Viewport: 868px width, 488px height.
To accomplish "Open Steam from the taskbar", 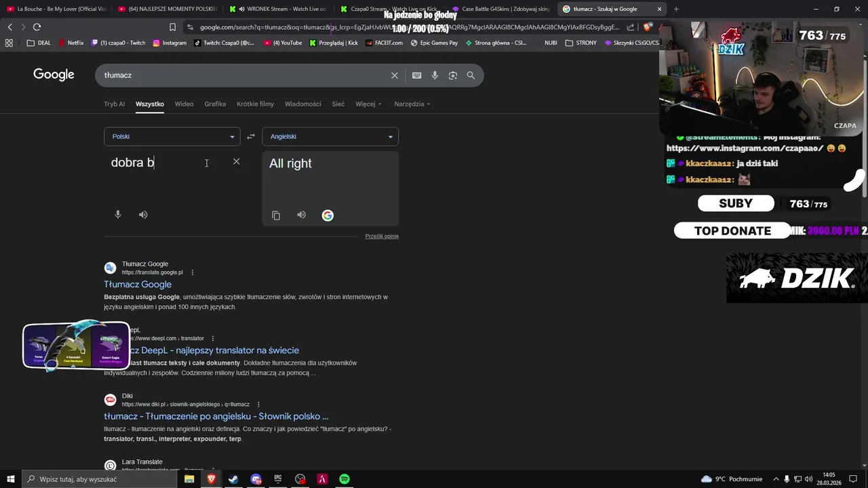I will coord(233,479).
